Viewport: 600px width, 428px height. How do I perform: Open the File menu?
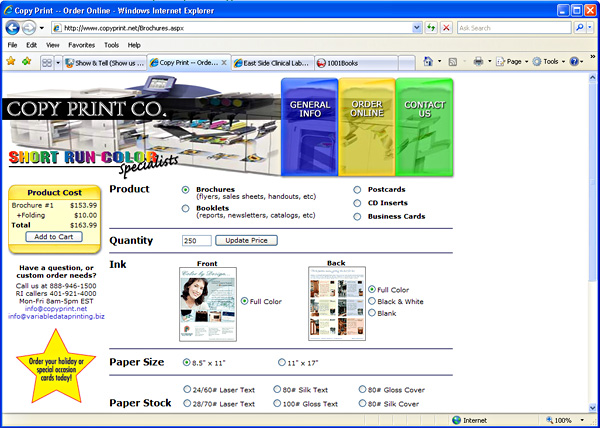[x=12, y=45]
